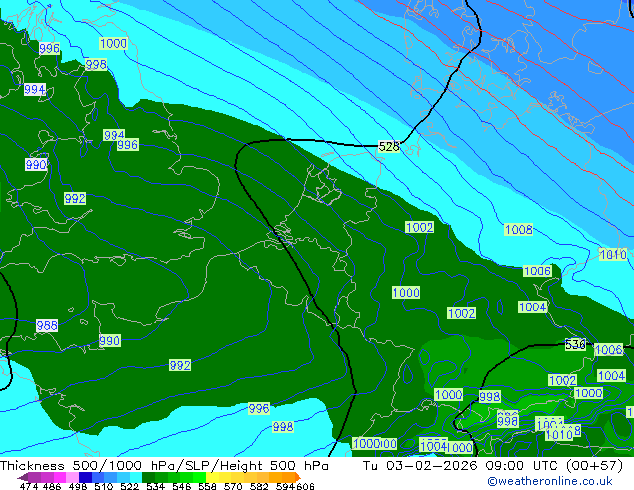Click the 558 value on the legend scale
The height and width of the screenshot is (490, 634).
pos(207,486)
